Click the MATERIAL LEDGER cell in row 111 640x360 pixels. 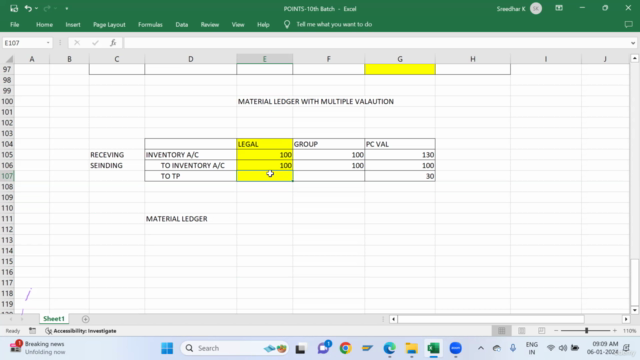coord(191,219)
